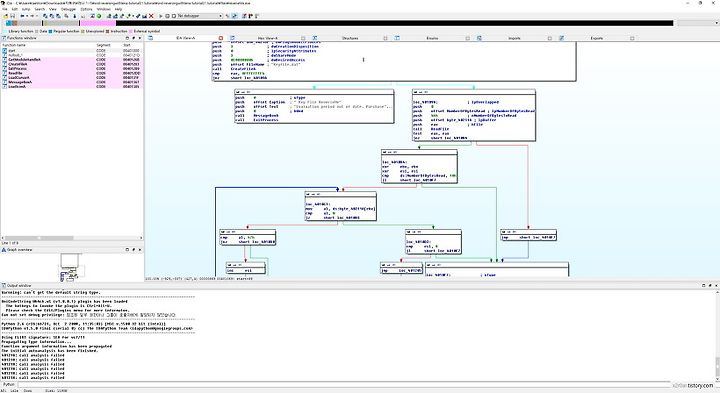Open the Jump menu
Viewport: 720px width, 393px height.
[x=26, y=9]
